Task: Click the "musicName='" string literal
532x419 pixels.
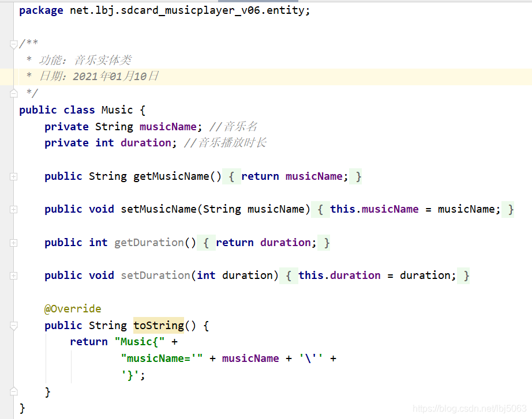Action: coord(162,358)
